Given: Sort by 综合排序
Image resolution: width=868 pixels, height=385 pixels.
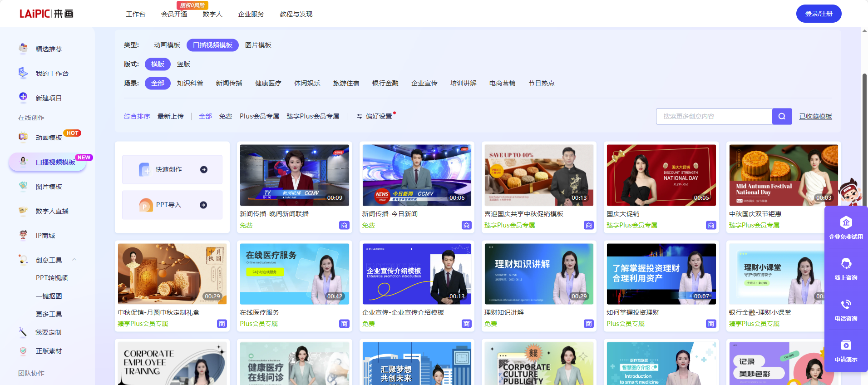Looking at the screenshot, I should pyautogui.click(x=137, y=116).
